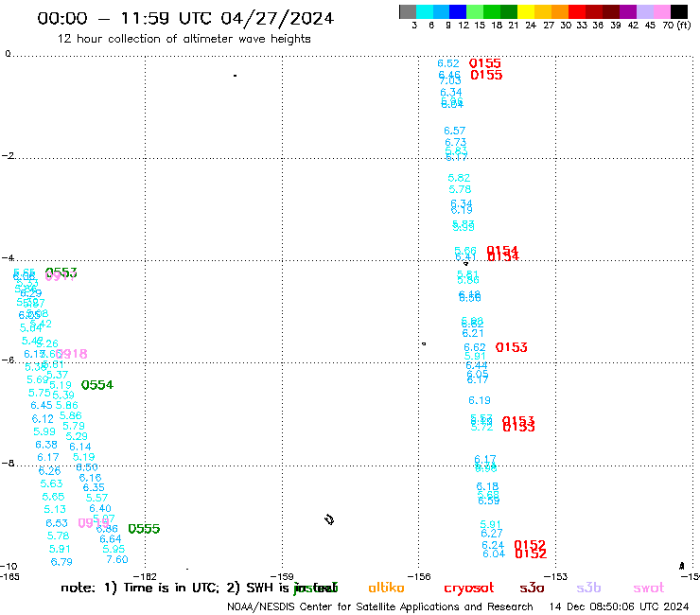Click the cyan legend color swatch
This screenshot has height=615, width=700.
425,11
